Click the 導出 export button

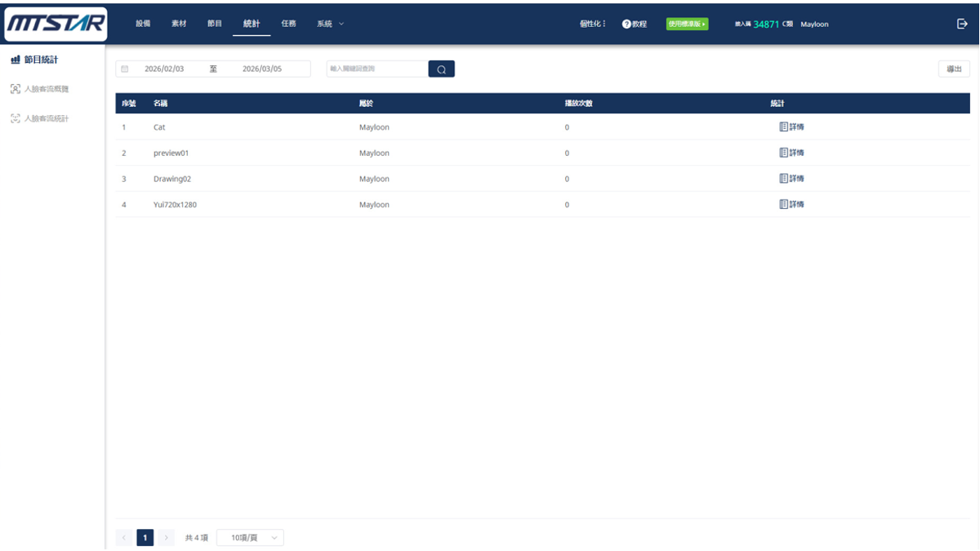point(953,69)
